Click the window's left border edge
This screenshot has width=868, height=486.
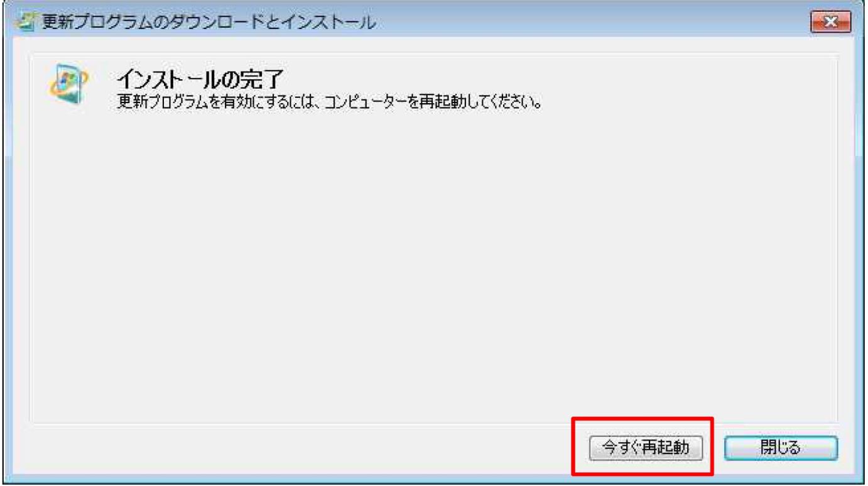tap(7, 251)
